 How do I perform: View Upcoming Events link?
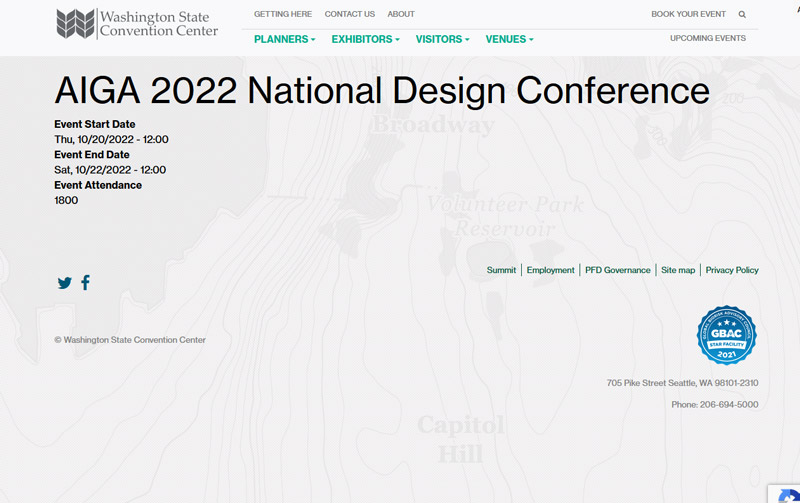click(x=708, y=38)
